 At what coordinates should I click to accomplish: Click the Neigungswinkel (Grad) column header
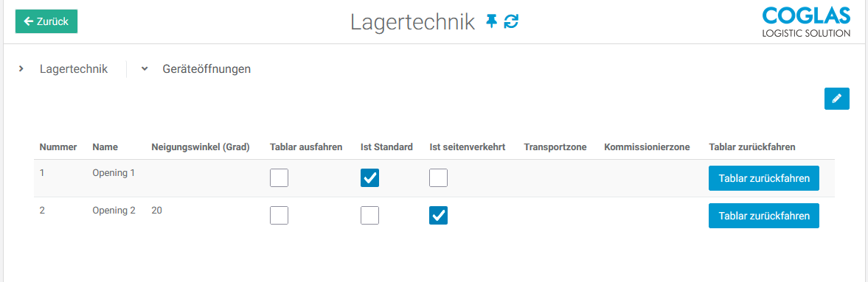pos(201,147)
